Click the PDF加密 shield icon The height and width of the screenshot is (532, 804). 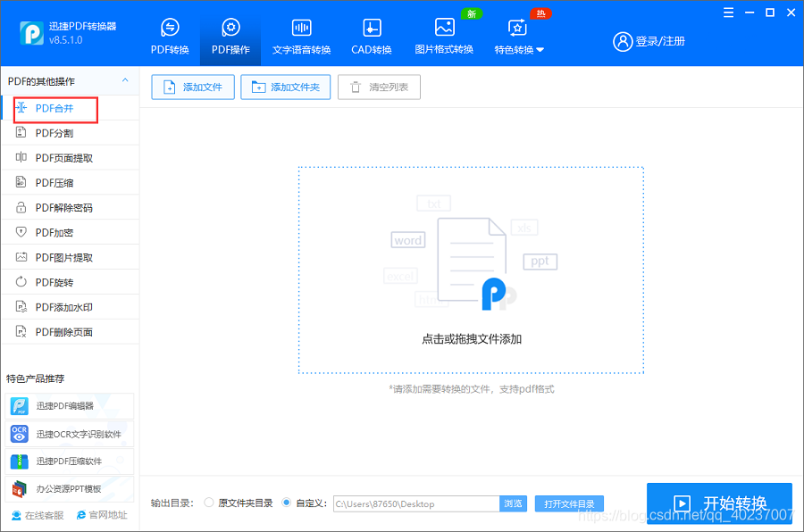tap(21, 232)
